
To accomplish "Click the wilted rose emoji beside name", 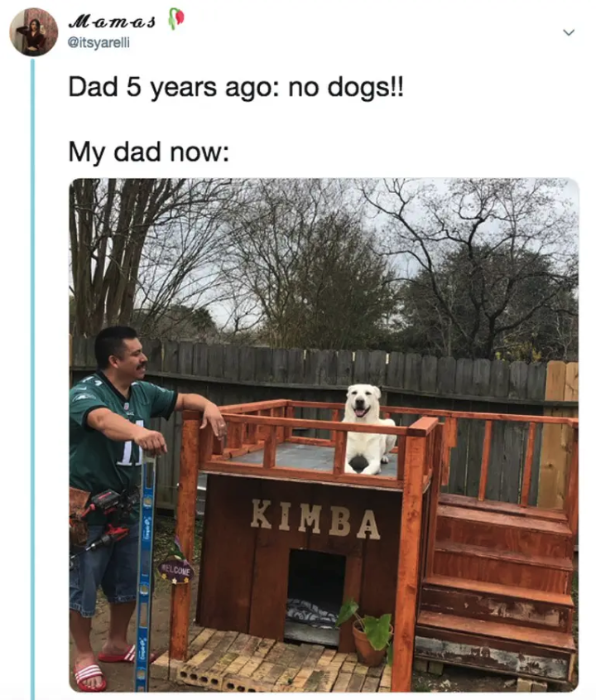I will click(176, 19).
